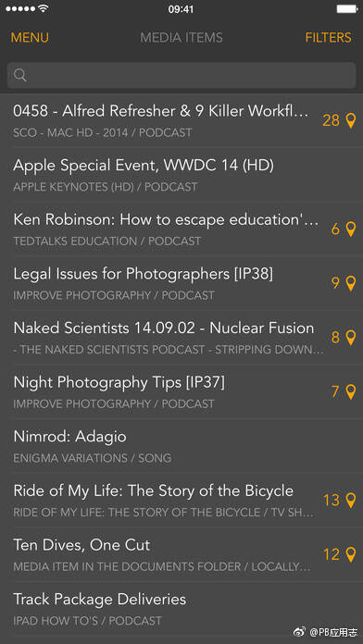The image size is (363, 644).
Task: Open Apple Special Event, WWDC 14 (HD)
Action: (181, 175)
